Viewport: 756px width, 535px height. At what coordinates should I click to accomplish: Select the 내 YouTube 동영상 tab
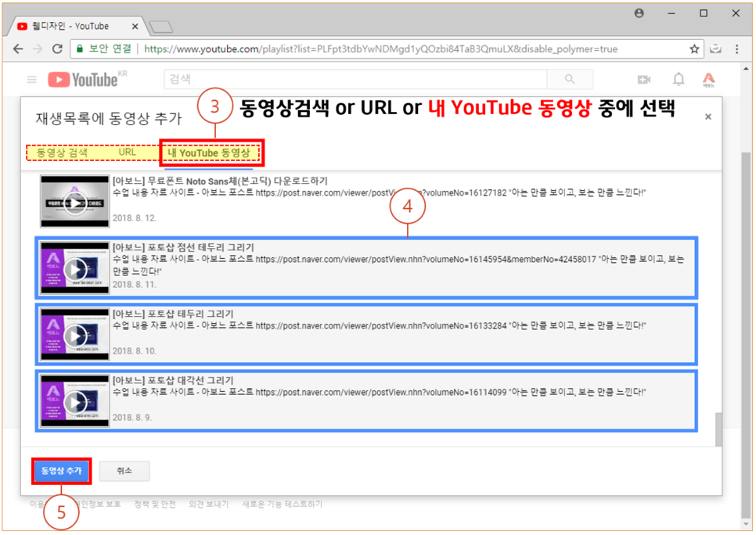209,153
